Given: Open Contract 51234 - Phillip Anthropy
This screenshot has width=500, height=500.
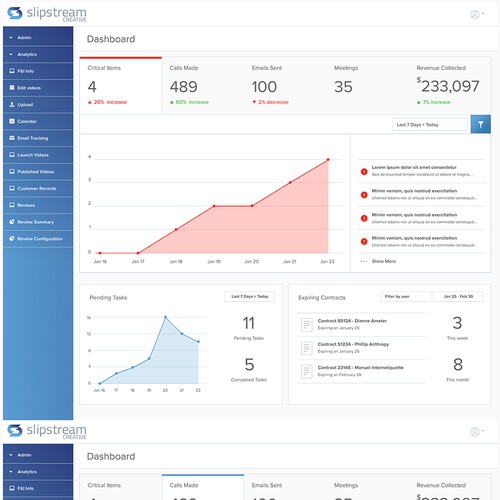Looking at the screenshot, I should tap(353, 344).
